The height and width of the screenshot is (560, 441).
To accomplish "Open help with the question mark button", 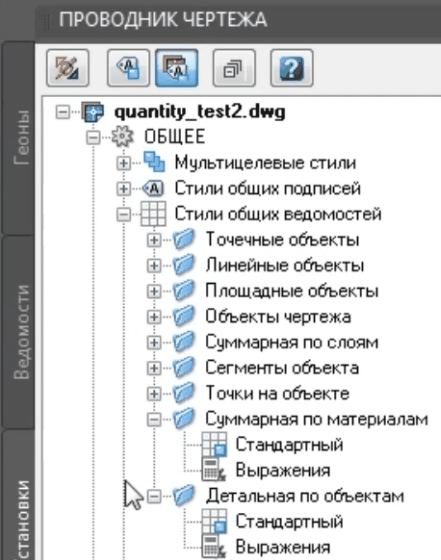I will point(292,68).
